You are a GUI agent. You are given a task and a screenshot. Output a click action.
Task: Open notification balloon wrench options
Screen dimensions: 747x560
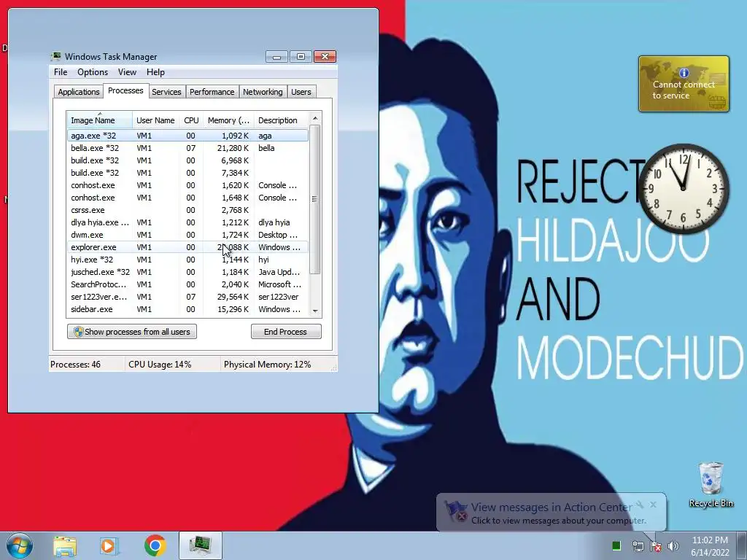click(640, 505)
